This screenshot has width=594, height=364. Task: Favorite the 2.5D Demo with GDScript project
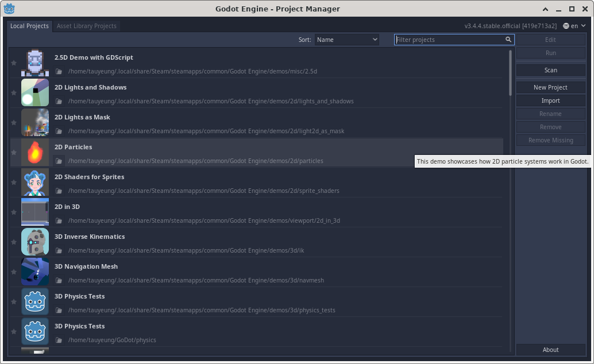pos(14,63)
